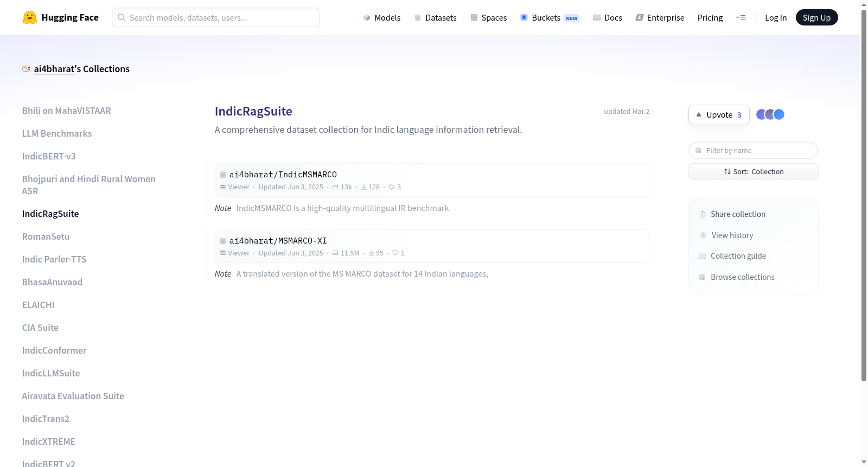
Task: Click the page vertical scrollbar
Action: (x=864, y=195)
